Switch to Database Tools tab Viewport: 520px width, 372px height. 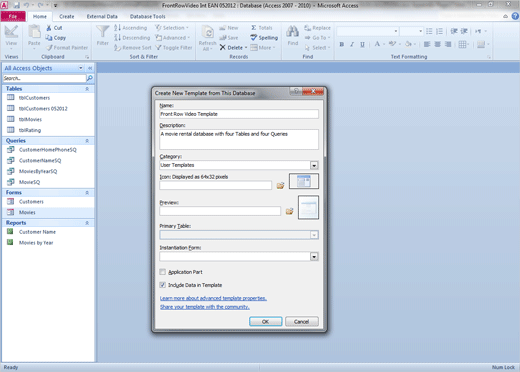coord(147,16)
